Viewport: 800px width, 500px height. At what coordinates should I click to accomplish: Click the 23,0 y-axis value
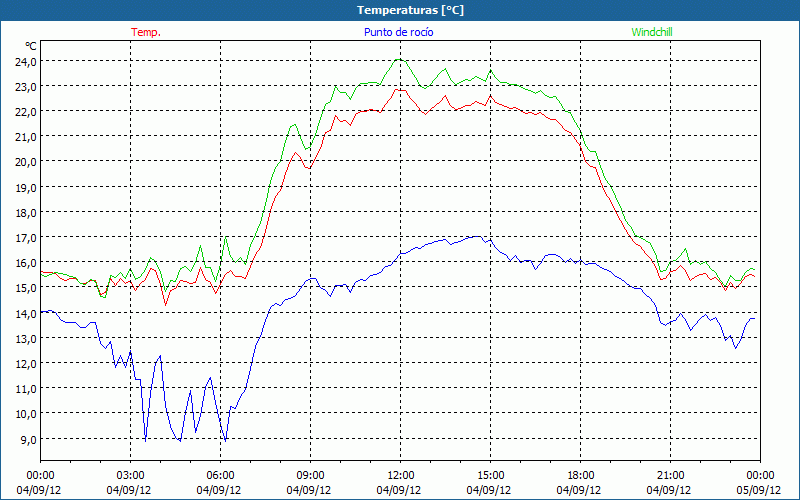[27, 87]
